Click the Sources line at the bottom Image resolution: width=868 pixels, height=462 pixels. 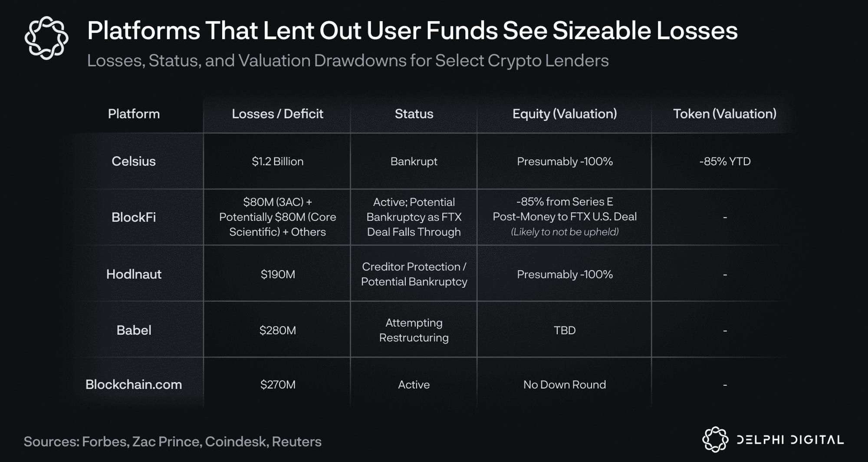(172, 442)
